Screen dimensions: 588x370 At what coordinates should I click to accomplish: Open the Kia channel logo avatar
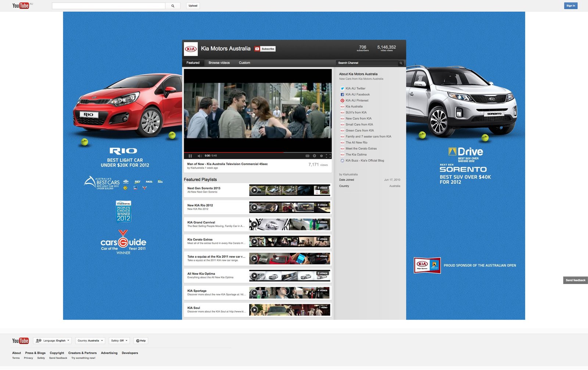tap(191, 49)
